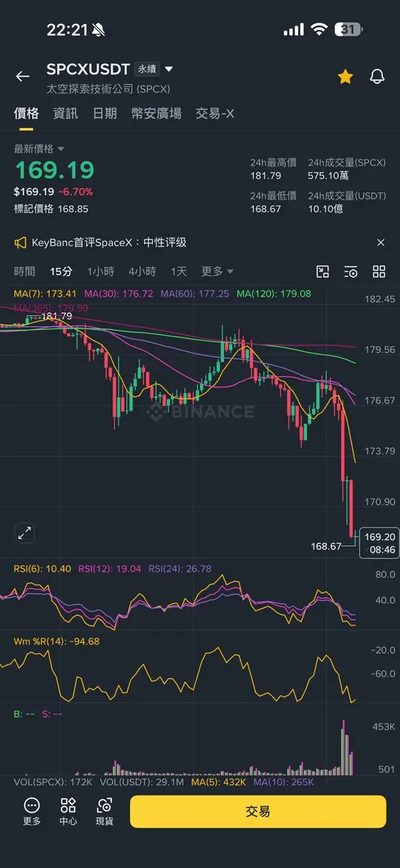
Task: Tap the RSI(24): 26.78 label
Action: (x=180, y=569)
